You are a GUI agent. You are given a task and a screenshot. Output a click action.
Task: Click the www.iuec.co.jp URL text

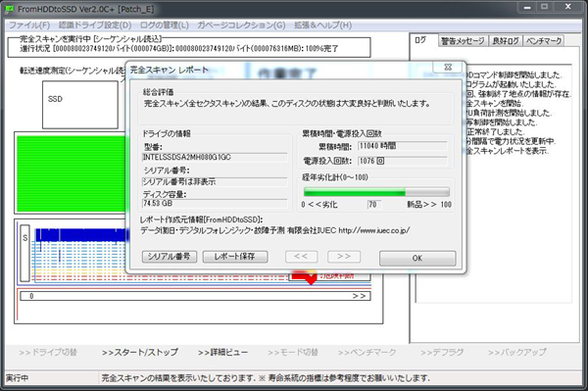(374, 230)
